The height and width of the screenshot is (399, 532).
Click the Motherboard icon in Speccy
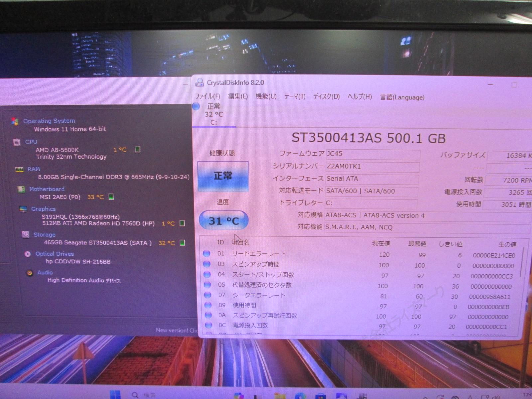coord(21,189)
